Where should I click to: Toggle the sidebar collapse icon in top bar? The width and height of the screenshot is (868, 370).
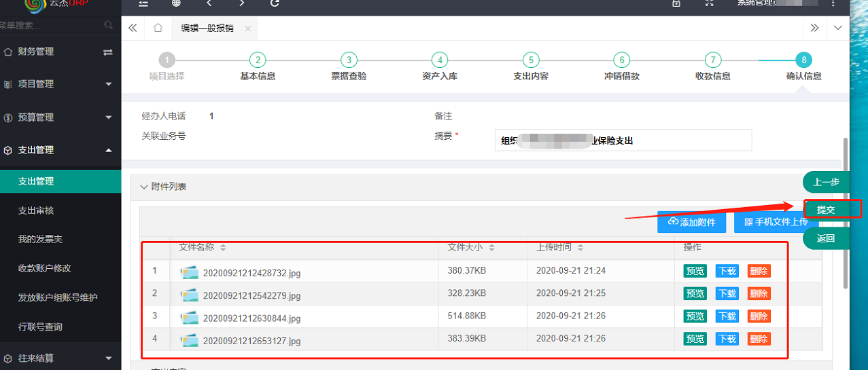pos(143,3)
